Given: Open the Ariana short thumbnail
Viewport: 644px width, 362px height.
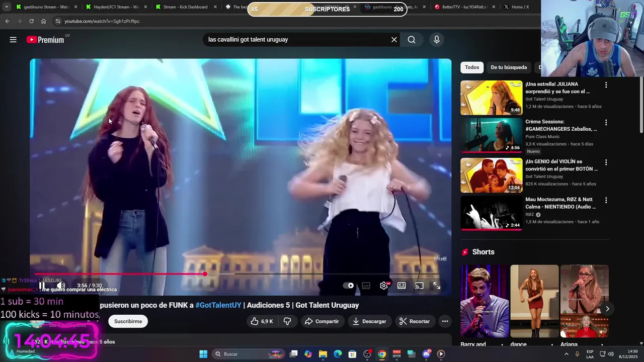Looking at the screenshot, I should [585, 302].
